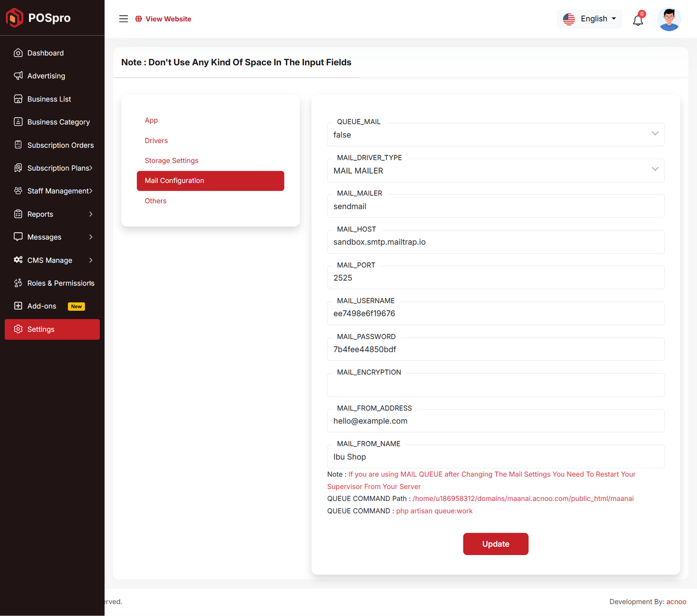Click the Business List store icon

coord(18,99)
